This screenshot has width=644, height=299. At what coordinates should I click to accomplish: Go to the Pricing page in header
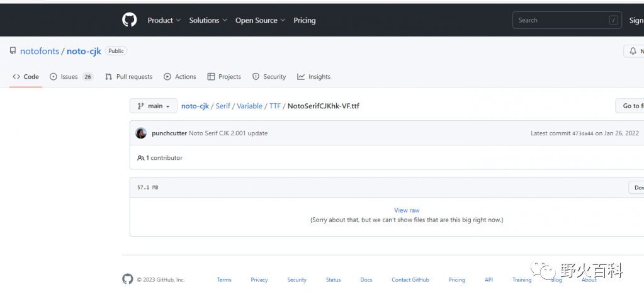point(304,20)
